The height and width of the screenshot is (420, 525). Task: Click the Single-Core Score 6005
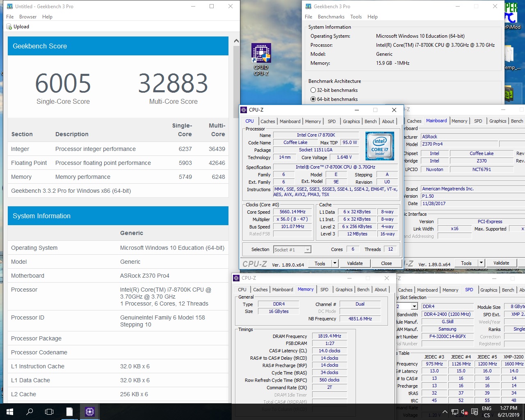click(63, 83)
